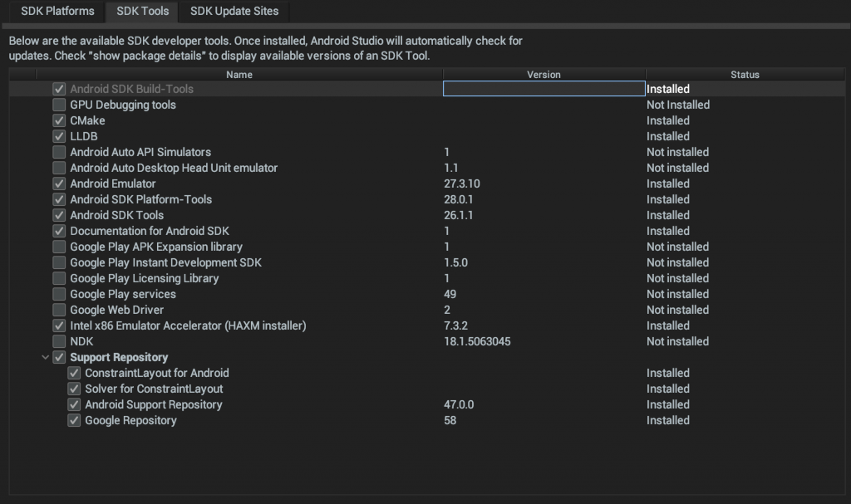Viewport: 851px width, 504px height.
Task: Click the Google Repository version 58
Action: tap(450, 420)
